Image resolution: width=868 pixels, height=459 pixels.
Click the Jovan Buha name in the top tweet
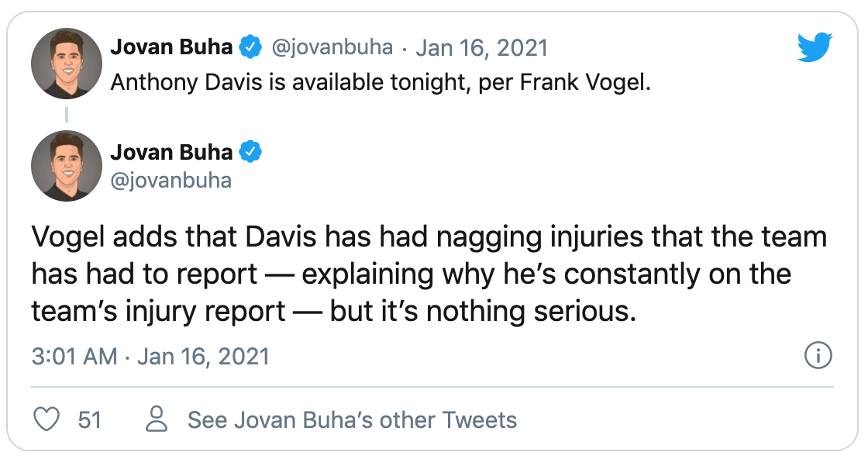[x=171, y=47]
